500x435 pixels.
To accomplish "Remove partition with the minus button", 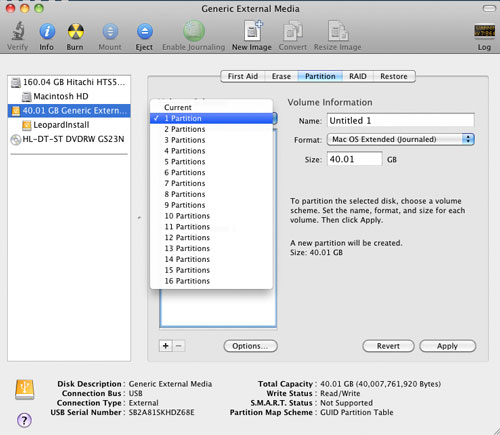I will 179,346.
